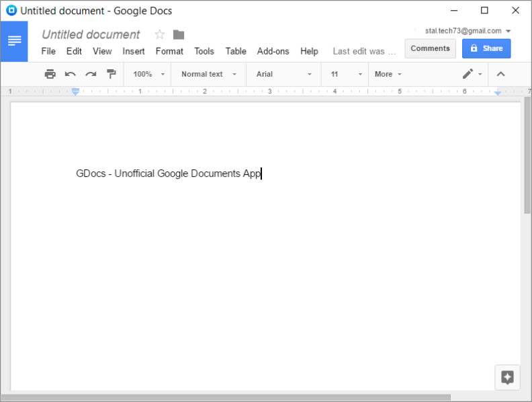Click the Print icon

[50, 74]
